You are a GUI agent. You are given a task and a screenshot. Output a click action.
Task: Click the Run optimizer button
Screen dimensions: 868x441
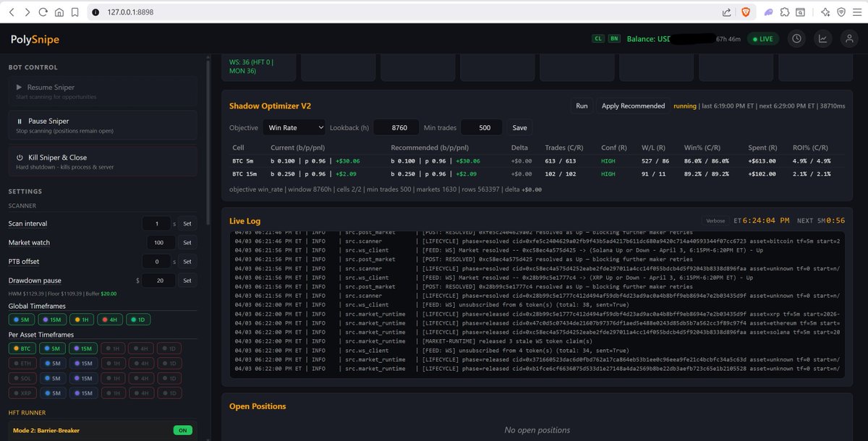pyautogui.click(x=582, y=106)
